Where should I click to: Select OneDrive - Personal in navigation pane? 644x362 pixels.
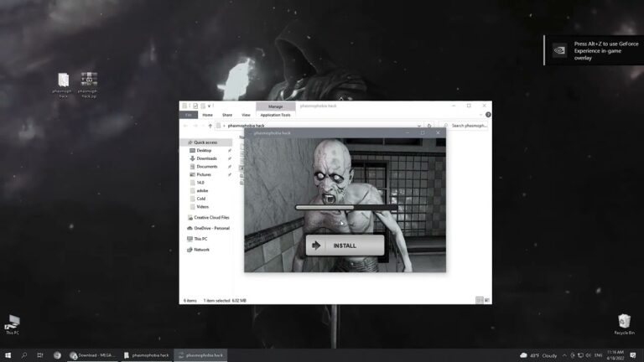click(211, 228)
